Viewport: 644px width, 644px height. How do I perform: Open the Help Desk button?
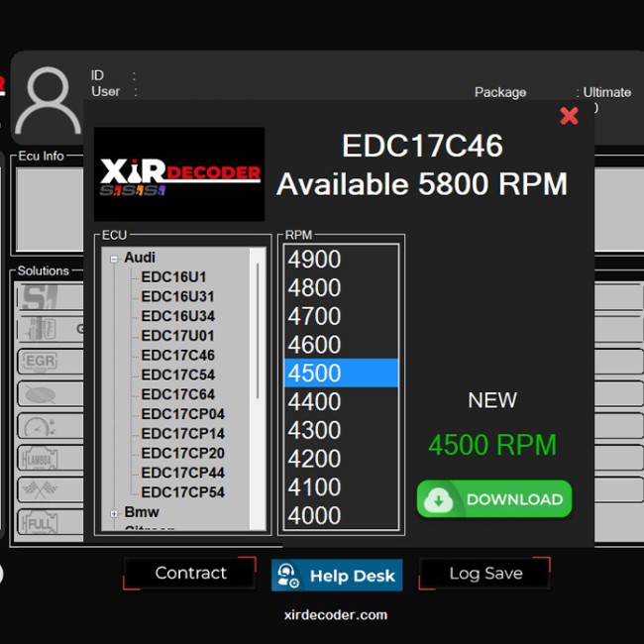tap(337, 575)
